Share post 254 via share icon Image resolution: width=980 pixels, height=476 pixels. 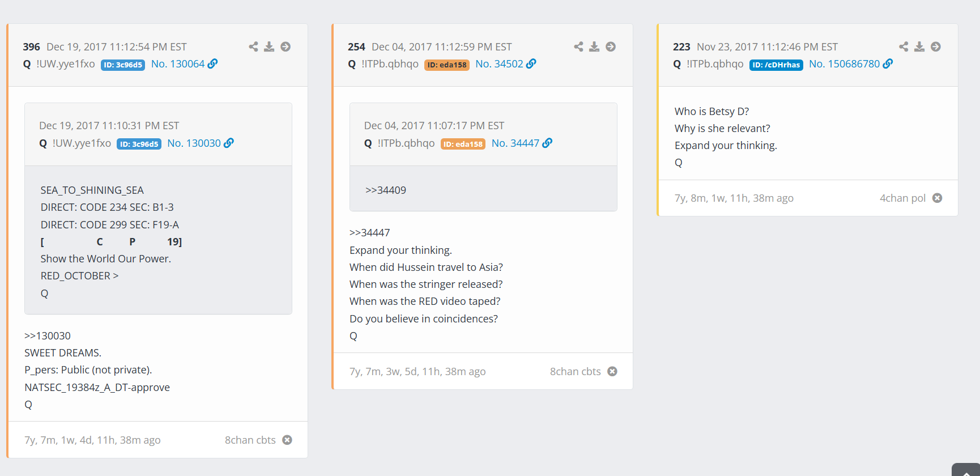pyautogui.click(x=578, y=46)
